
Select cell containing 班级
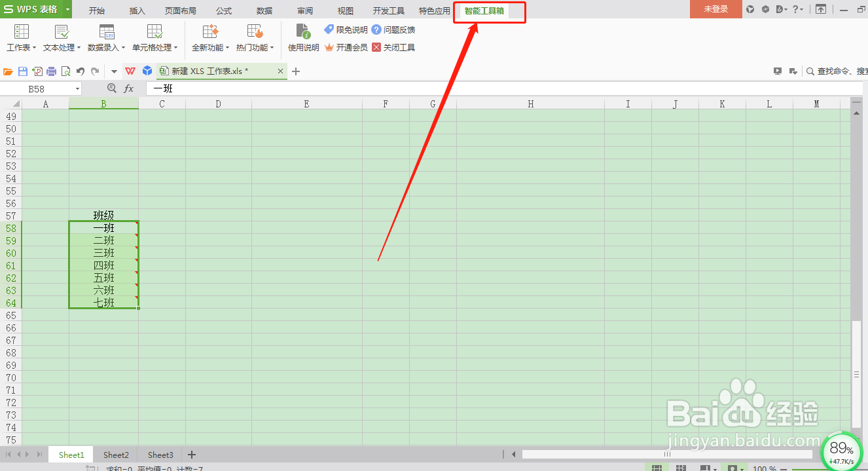[103, 216]
